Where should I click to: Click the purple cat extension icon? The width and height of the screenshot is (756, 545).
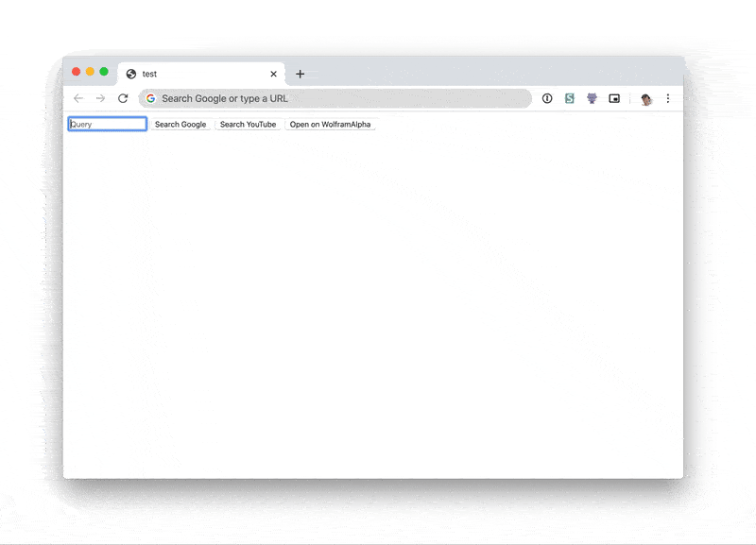click(592, 98)
